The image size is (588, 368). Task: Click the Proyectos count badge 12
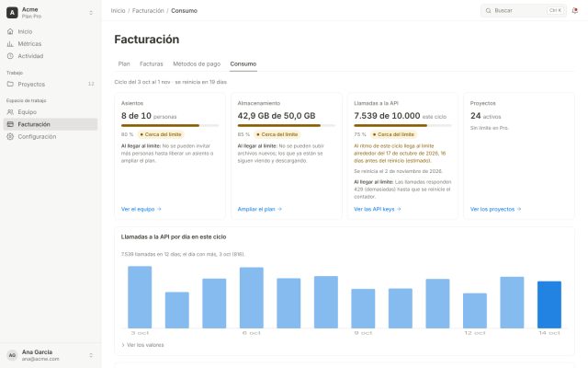coord(91,84)
